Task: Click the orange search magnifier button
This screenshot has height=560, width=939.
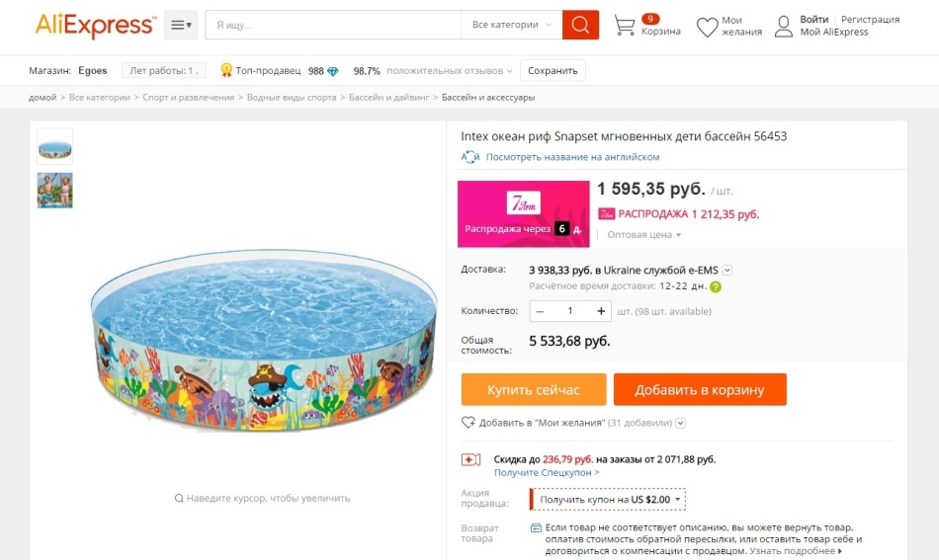Action: (x=580, y=25)
